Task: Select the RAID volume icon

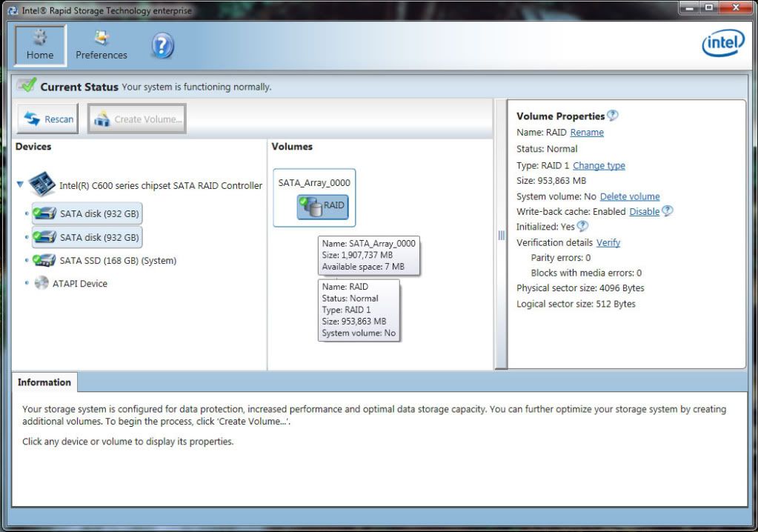Action: pos(322,207)
